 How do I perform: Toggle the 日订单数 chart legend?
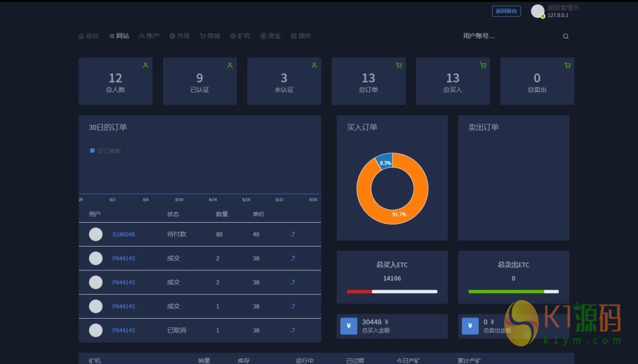point(105,151)
